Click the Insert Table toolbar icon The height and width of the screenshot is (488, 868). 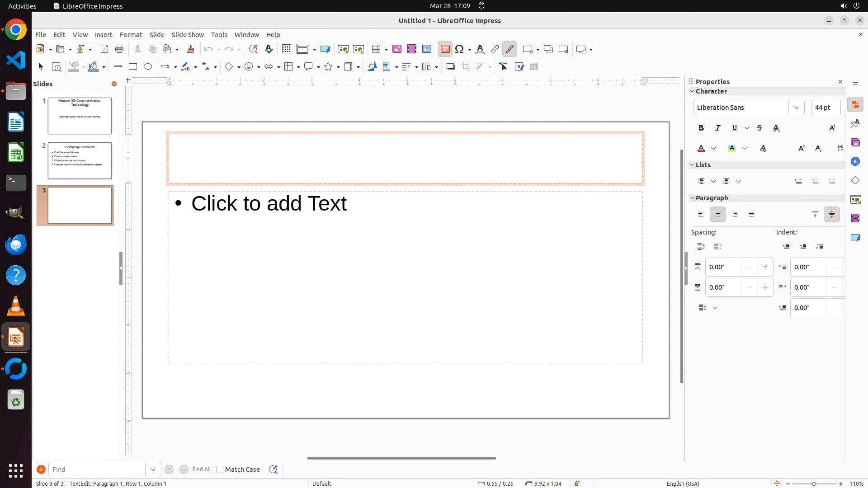click(x=376, y=49)
